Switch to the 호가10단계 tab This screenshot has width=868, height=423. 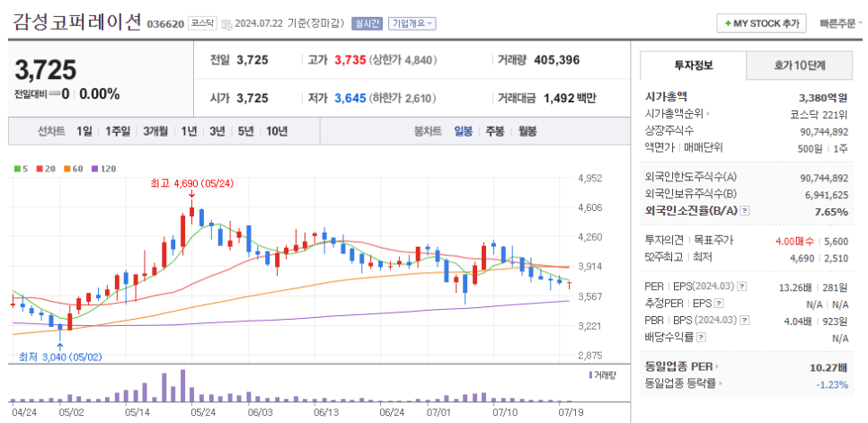(x=800, y=66)
